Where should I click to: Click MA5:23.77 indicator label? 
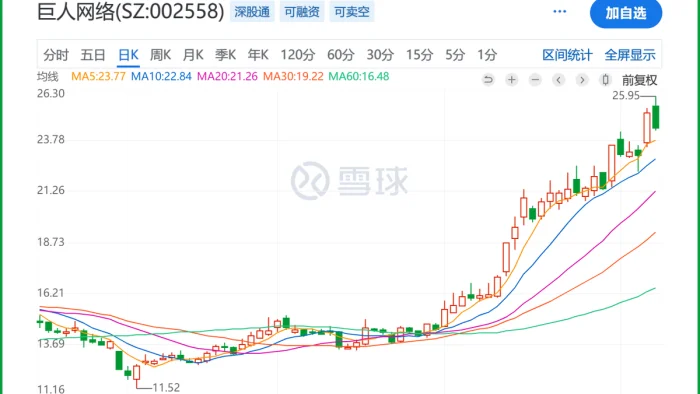pyautogui.click(x=98, y=77)
